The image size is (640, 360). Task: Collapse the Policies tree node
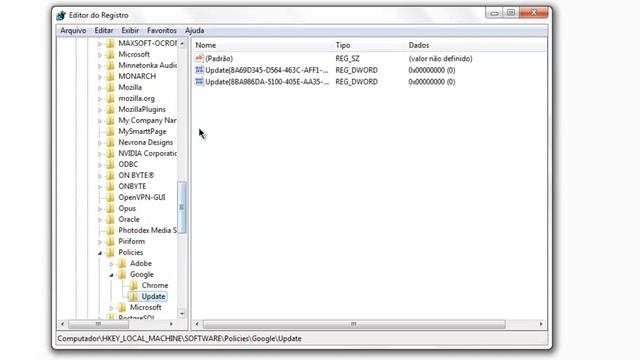(x=100, y=253)
